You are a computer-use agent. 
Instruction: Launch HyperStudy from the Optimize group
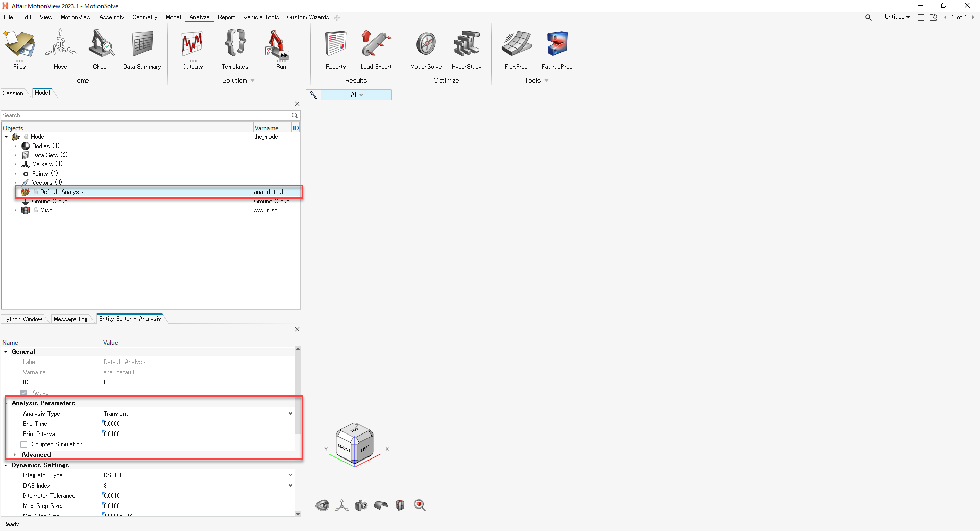pos(467,50)
